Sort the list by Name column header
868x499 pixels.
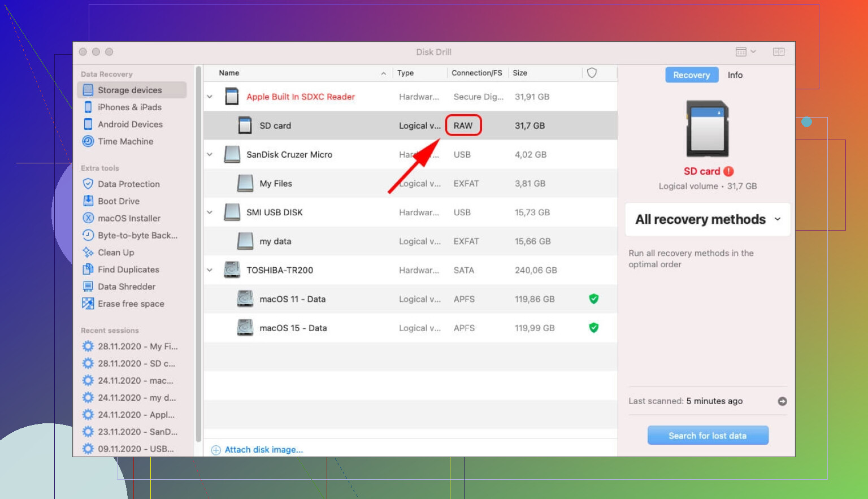[229, 73]
